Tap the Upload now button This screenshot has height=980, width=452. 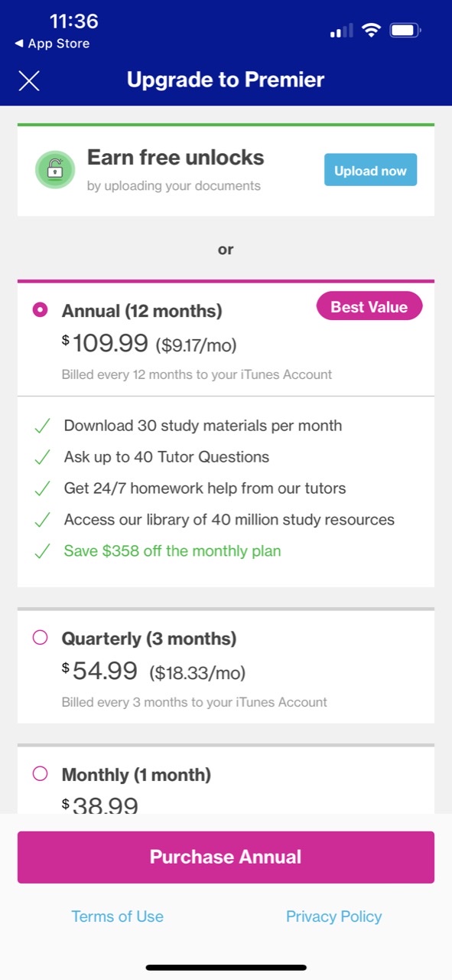pos(370,170)
